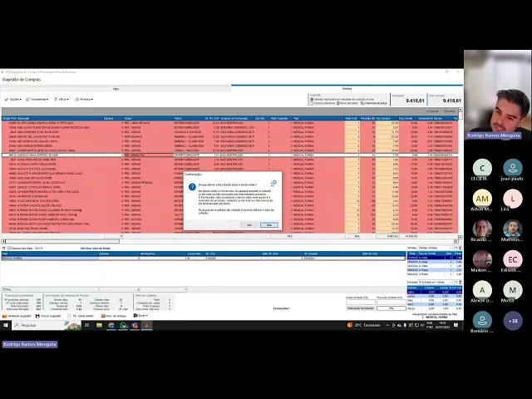Show the +38 additional participants
The height and width of the screenshot is (399, 532).
click(x=513, y=321)
